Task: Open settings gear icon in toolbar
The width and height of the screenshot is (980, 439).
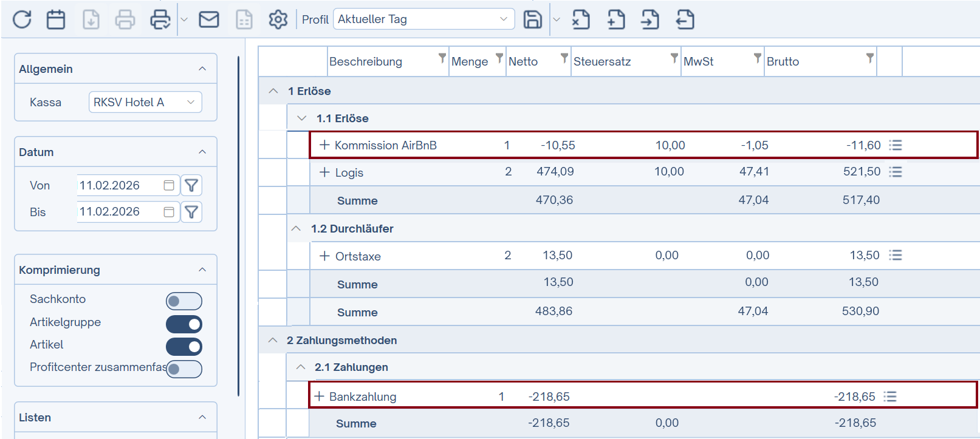Action: (x=278, y=19)
